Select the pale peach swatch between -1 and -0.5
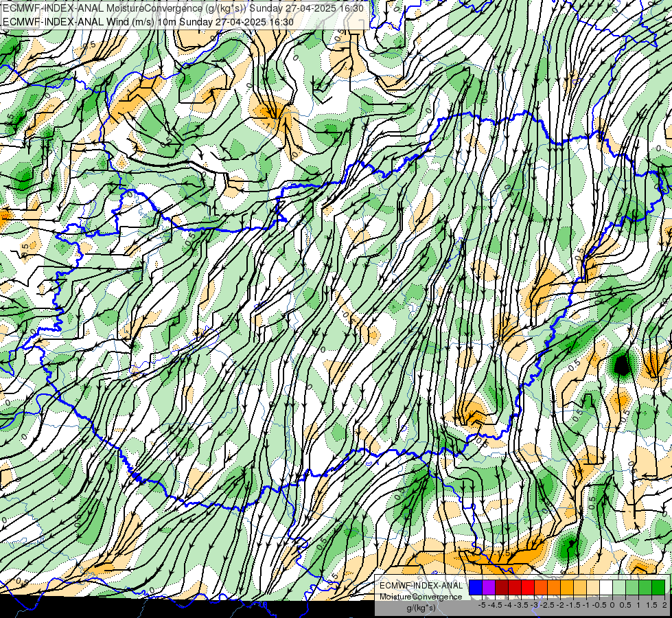The height and width of the screenshot is (618, 672). click(x=593, y=587)
